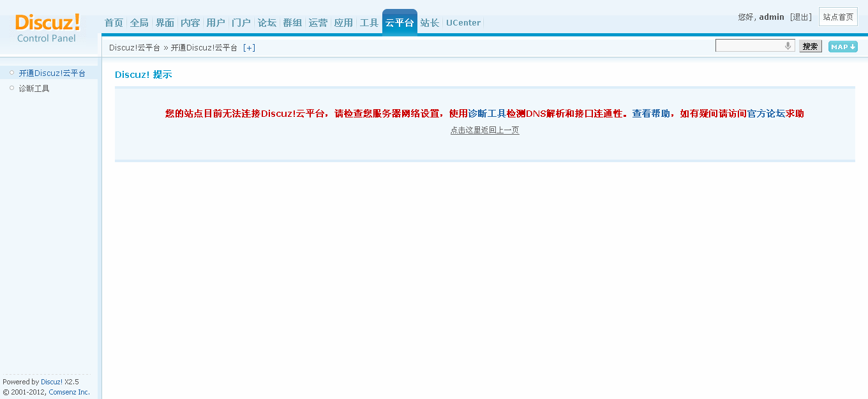Focus the admin search input field
The width and height of the screenshot is (868, 399).
[755, 45]
